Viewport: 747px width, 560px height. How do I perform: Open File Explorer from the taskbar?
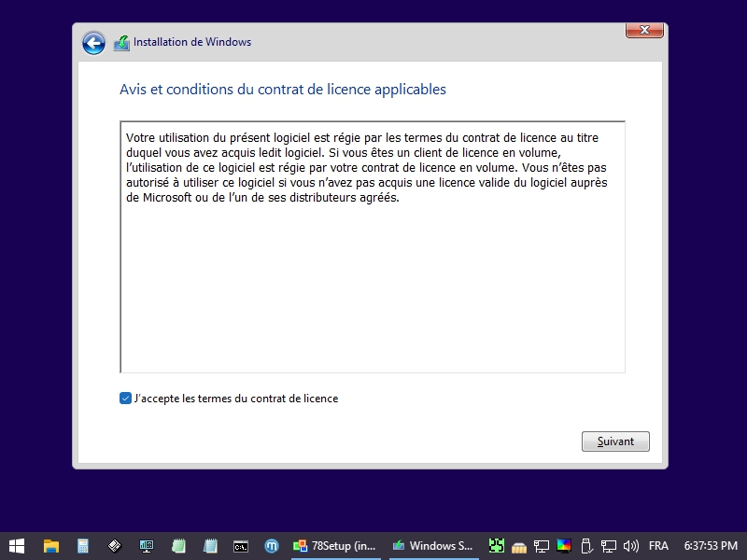click(51, 545)
